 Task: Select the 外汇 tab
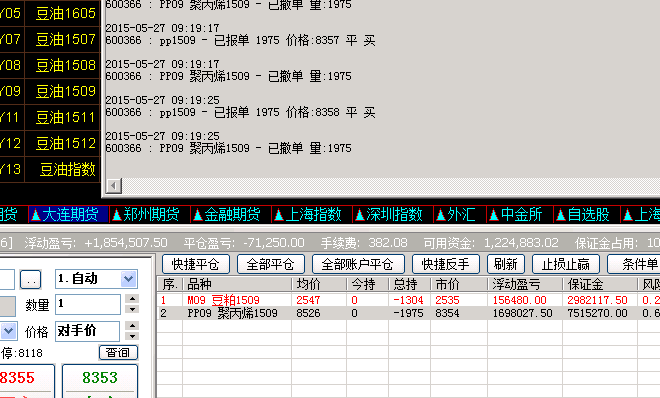[x=461, y=215]
